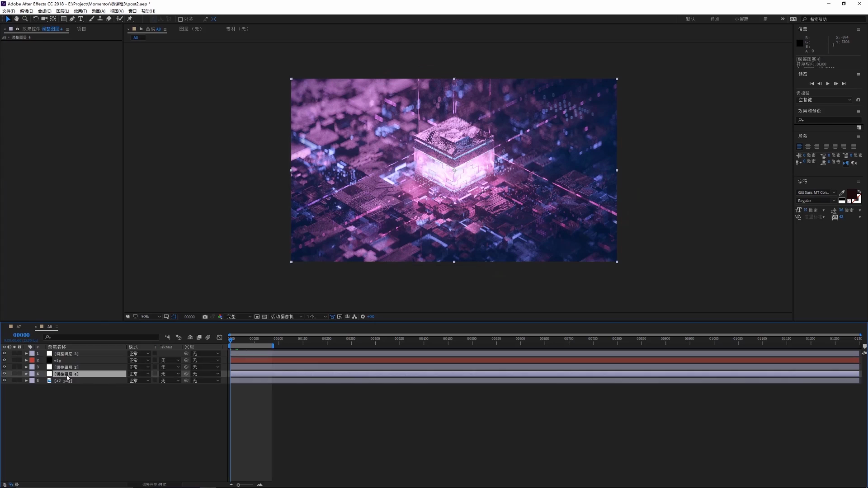Choose the Eraser tool

point(108,19)
